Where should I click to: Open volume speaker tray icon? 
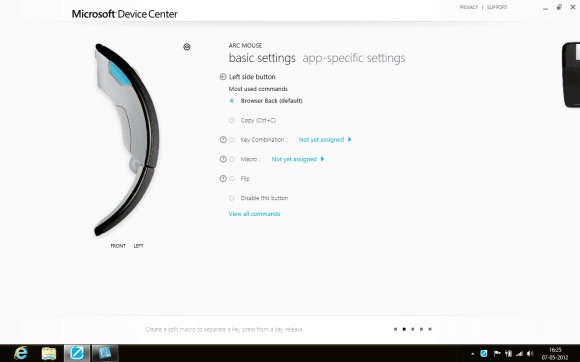[530, 354]
